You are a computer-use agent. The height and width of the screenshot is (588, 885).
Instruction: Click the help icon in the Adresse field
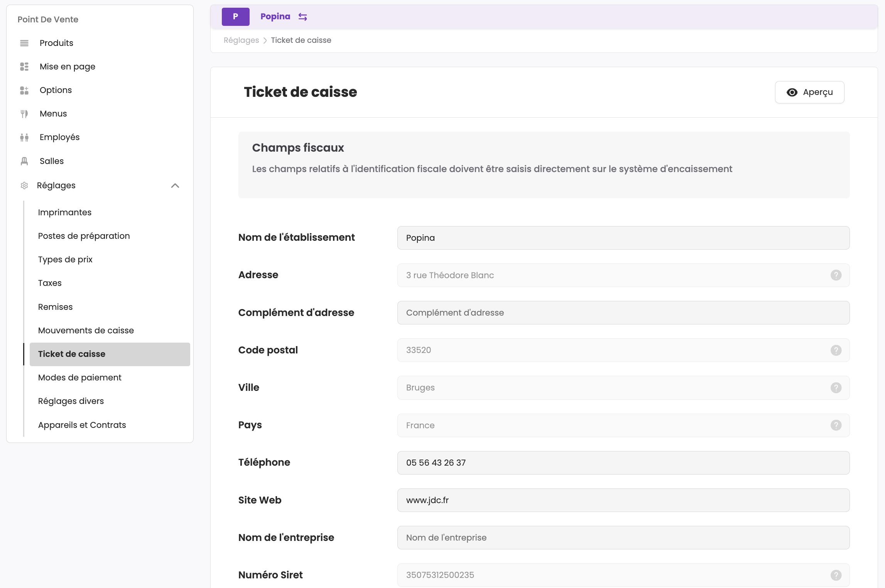[x=836, y=275]
